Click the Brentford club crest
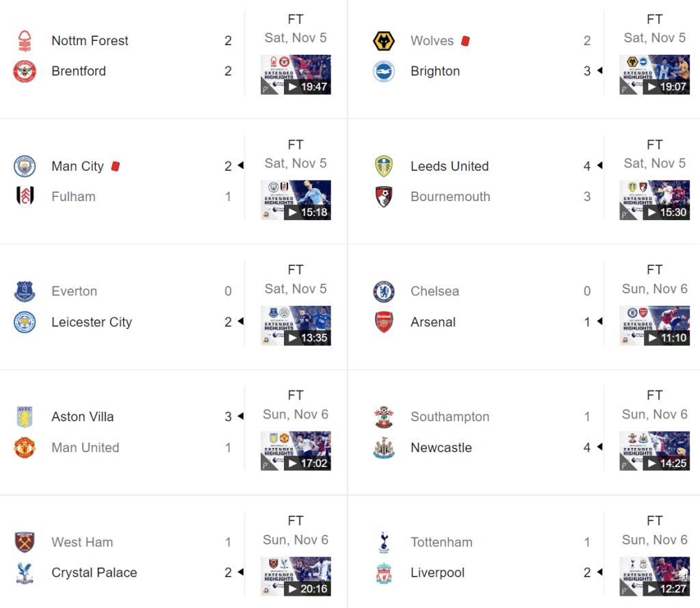700x608 pixels. click(25, 71)
